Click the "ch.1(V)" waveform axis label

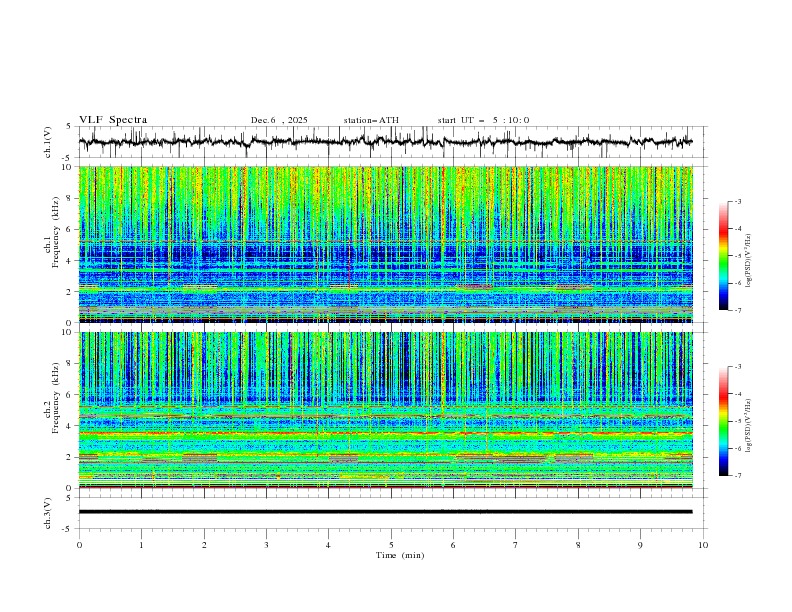[x=48, y=142]
